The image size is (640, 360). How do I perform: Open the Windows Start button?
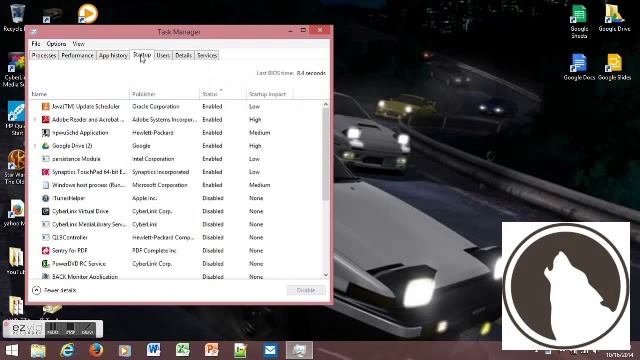click(12, 351)
